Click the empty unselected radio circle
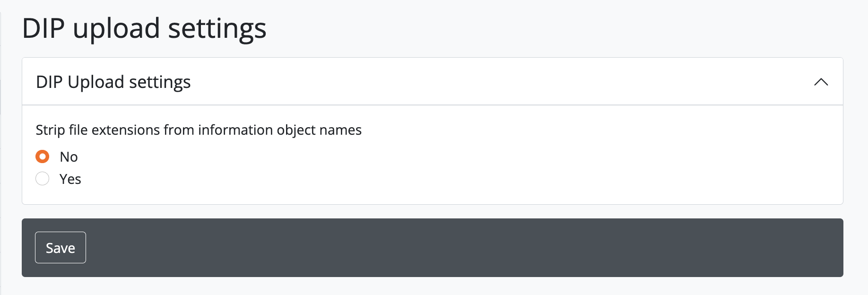The image size is (868, 295). coord(43,179)
